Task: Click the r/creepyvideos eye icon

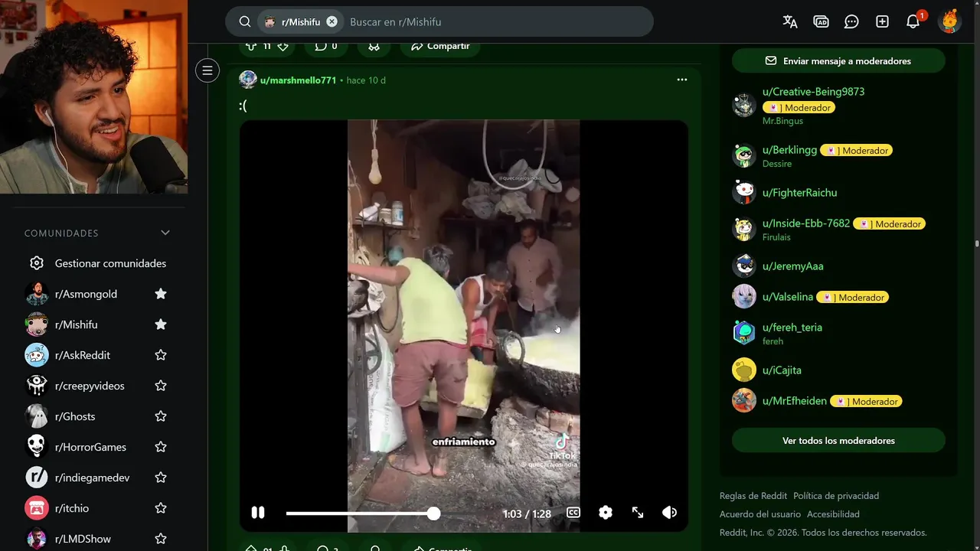Action: (37, 386)
